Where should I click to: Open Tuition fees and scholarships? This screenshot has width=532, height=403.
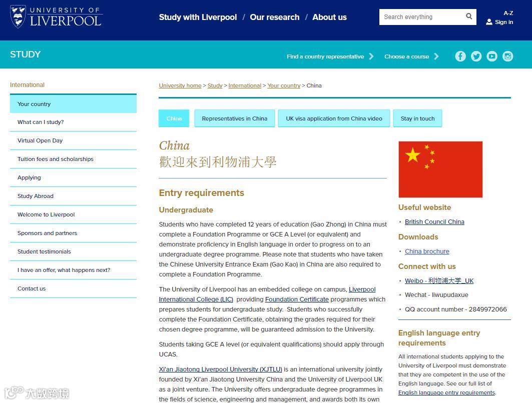pyautogui.click(x=73, y=159)
